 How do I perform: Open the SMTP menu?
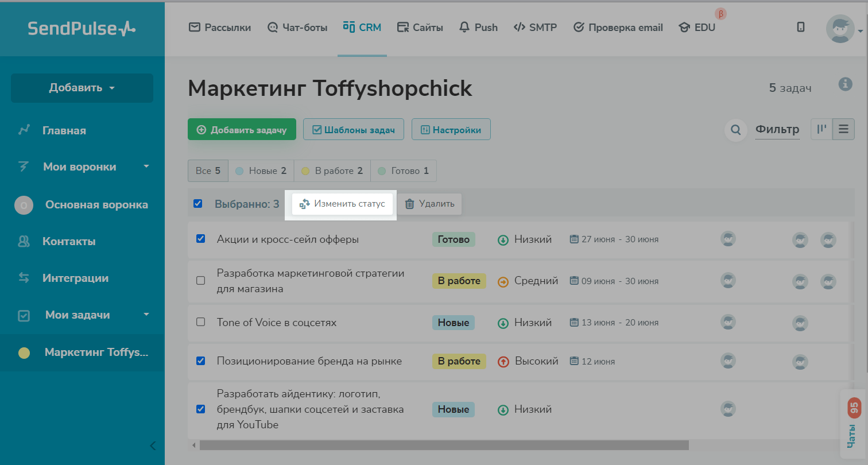click(x=535, y=27)
